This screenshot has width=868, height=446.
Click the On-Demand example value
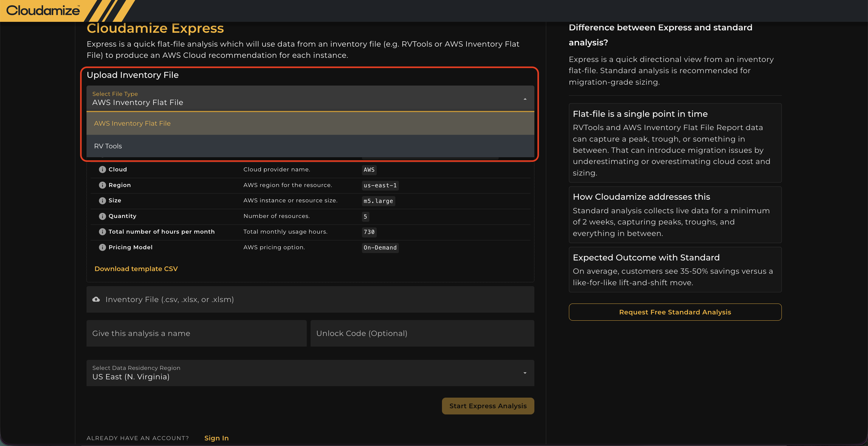380,248
